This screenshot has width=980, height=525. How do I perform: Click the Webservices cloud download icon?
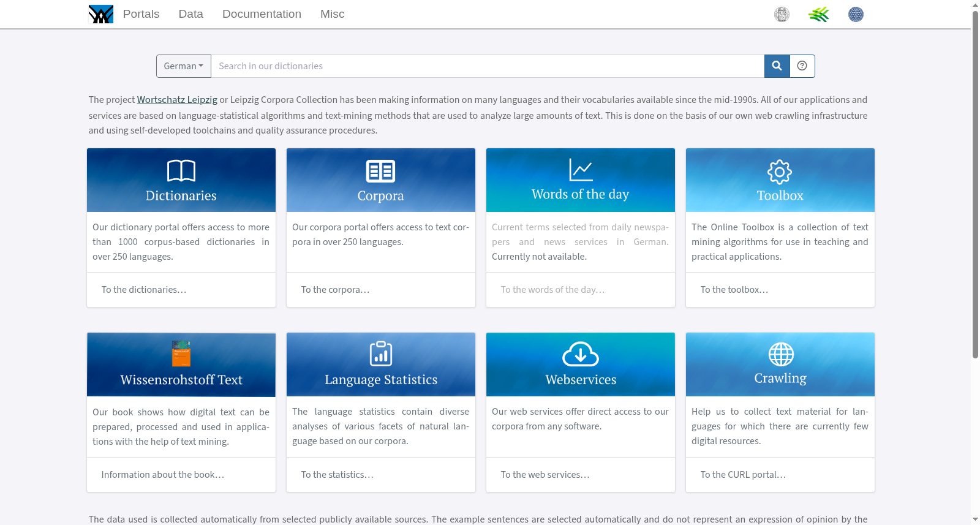point(581,354)
